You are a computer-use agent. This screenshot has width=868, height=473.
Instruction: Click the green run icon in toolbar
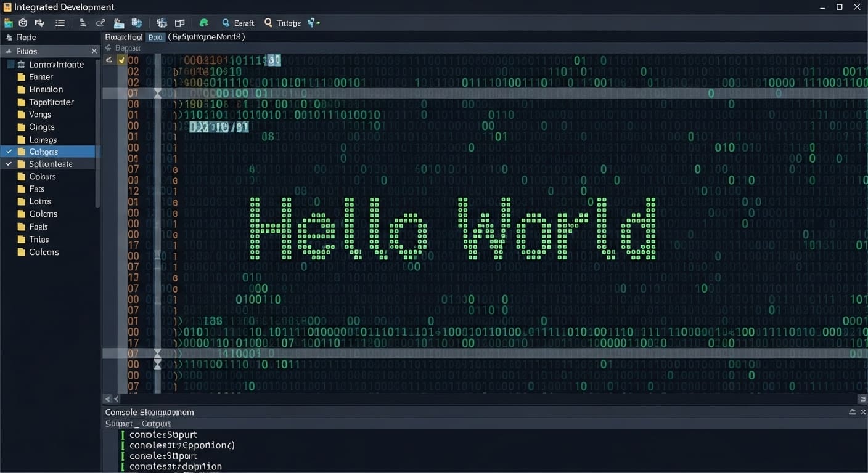coord(203,23)
